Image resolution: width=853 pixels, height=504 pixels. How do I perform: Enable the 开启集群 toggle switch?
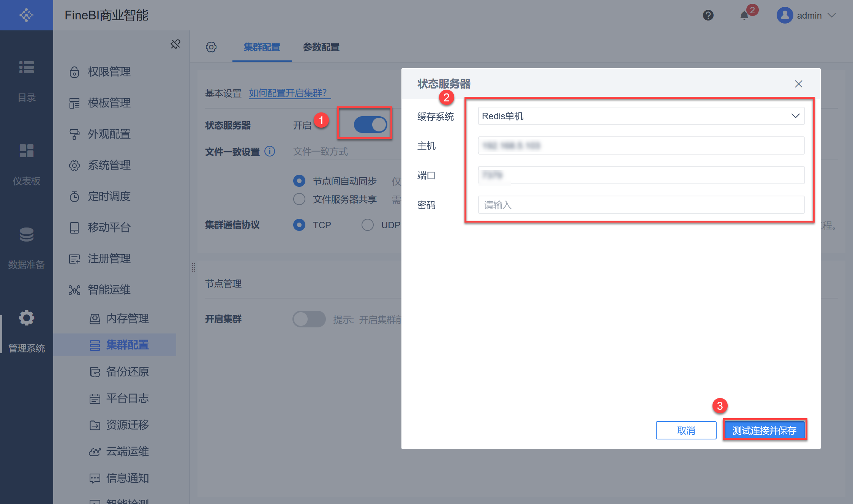309,319
